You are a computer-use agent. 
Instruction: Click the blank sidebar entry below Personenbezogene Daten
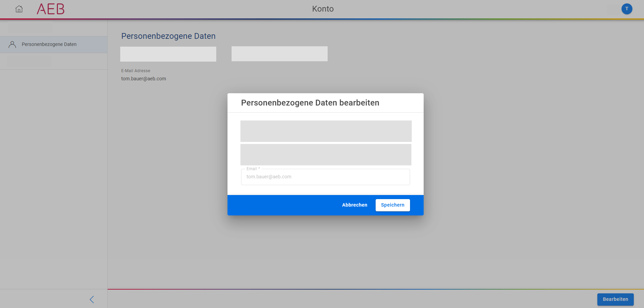pyautogui.click(x=29, y=62)
